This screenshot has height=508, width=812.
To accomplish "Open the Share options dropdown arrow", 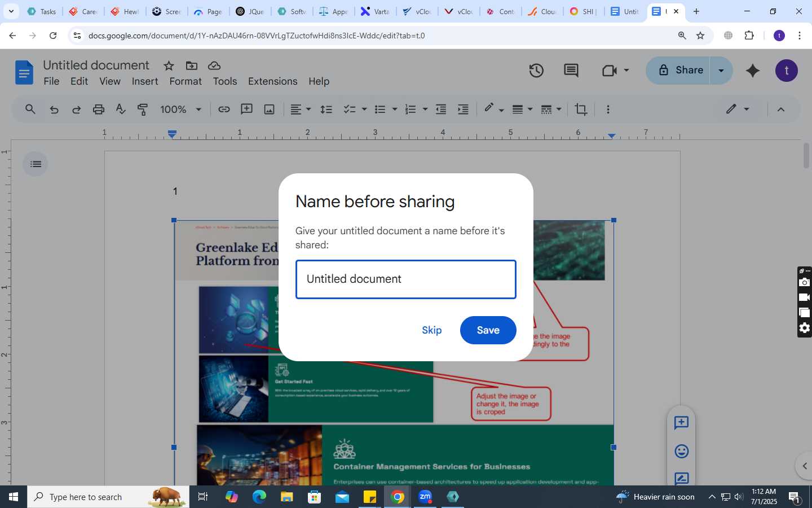I will coord(721,71).
